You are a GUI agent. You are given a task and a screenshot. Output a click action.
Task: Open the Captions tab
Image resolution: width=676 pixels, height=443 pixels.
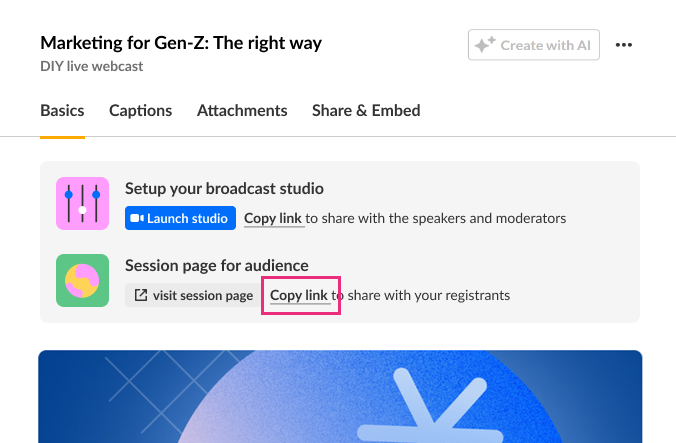(140, 111)
